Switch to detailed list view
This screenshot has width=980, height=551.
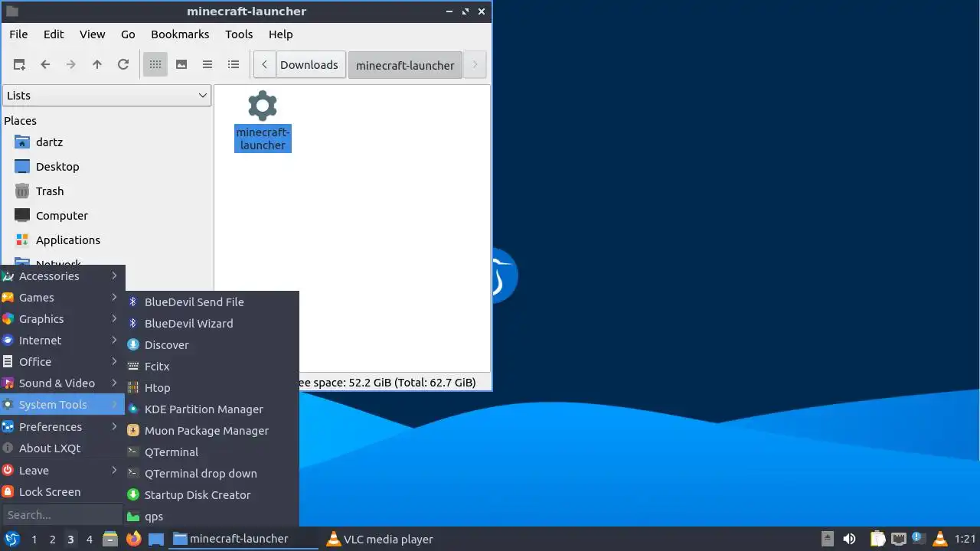click(x=234, y=65)
